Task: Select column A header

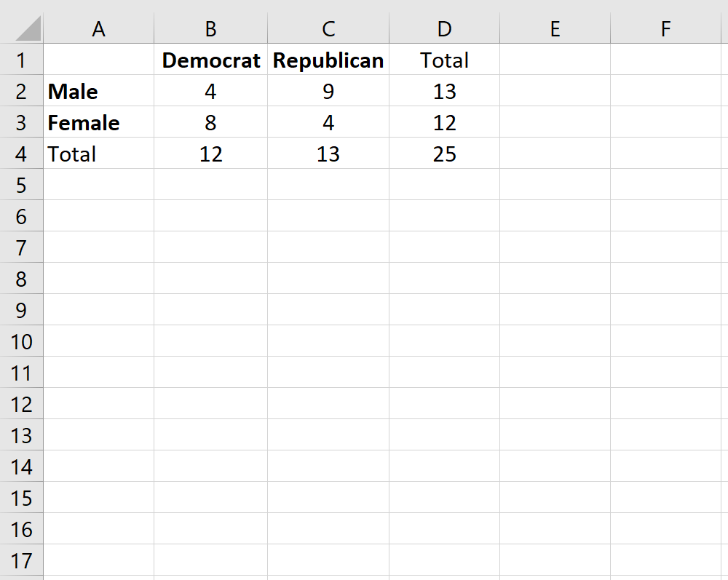Action: (98, 28)
